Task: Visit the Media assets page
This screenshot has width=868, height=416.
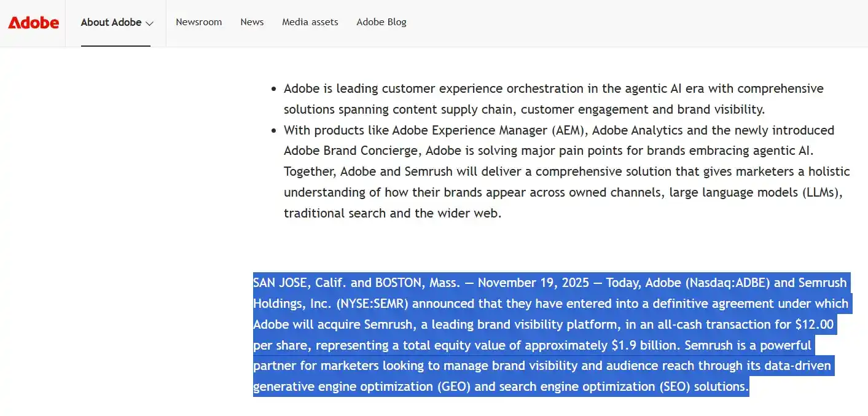Action: coord(310,22)
